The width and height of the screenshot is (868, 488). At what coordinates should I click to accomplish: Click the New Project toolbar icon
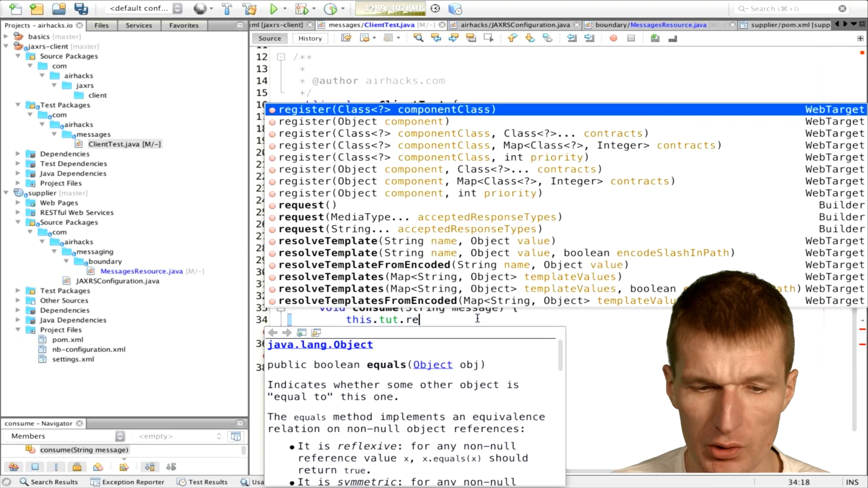pos(36,9)
